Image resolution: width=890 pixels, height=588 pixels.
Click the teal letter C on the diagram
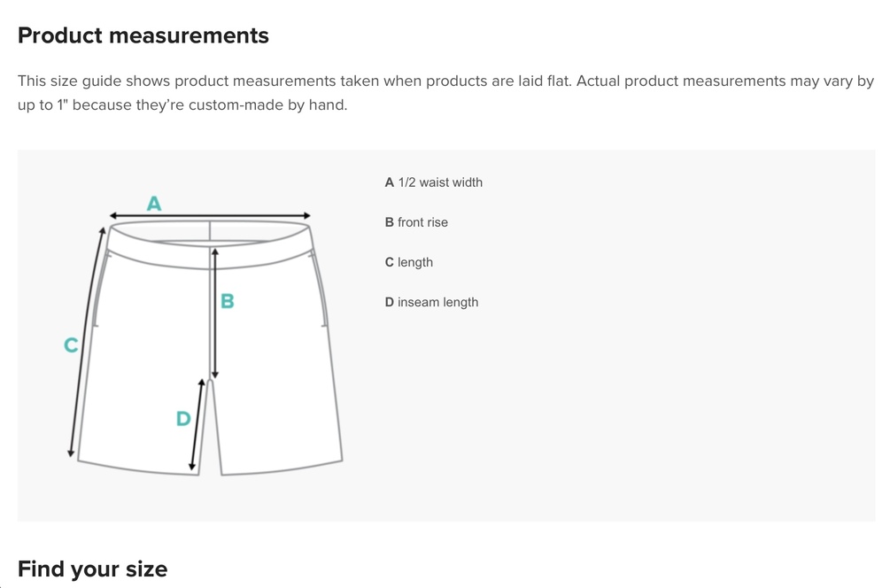pyautogui.click(x=72, y=345)
